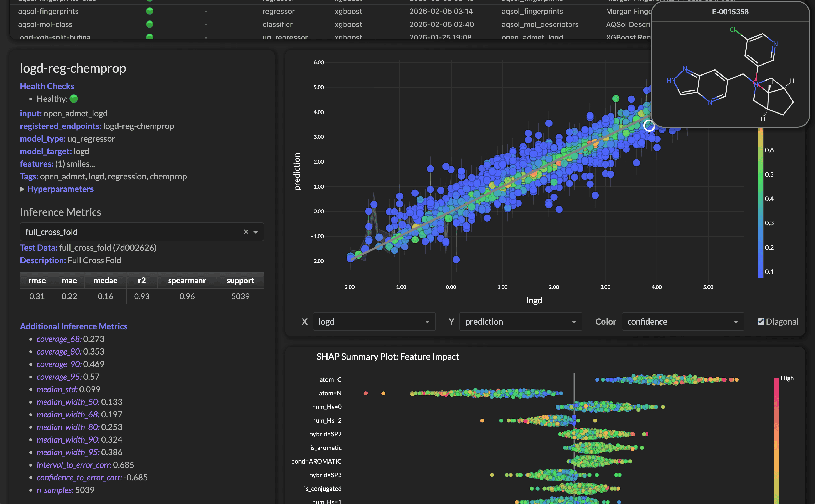The width and height of the screenshot is (815, 504).
Task: Open the open_admet_logd input link
Action: pos(75,113)
